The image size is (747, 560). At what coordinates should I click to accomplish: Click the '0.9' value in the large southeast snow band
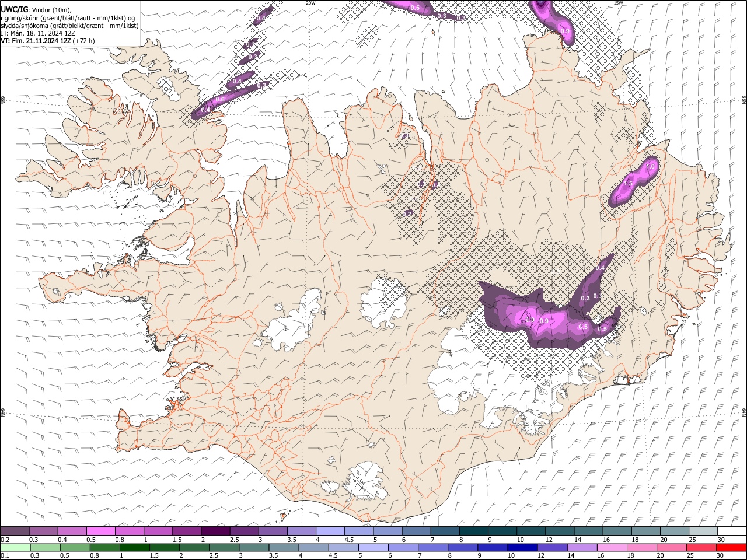point(544,321)
